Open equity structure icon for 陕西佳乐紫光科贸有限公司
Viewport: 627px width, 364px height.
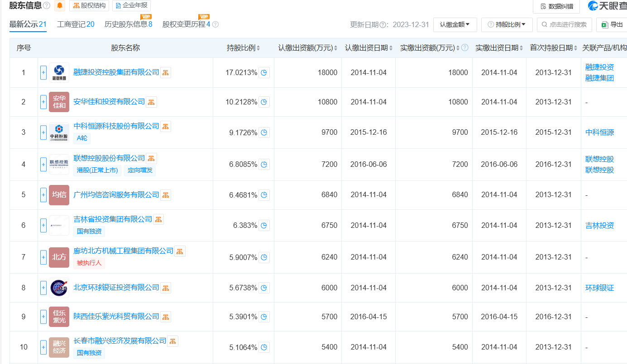[x=166, y=317]
